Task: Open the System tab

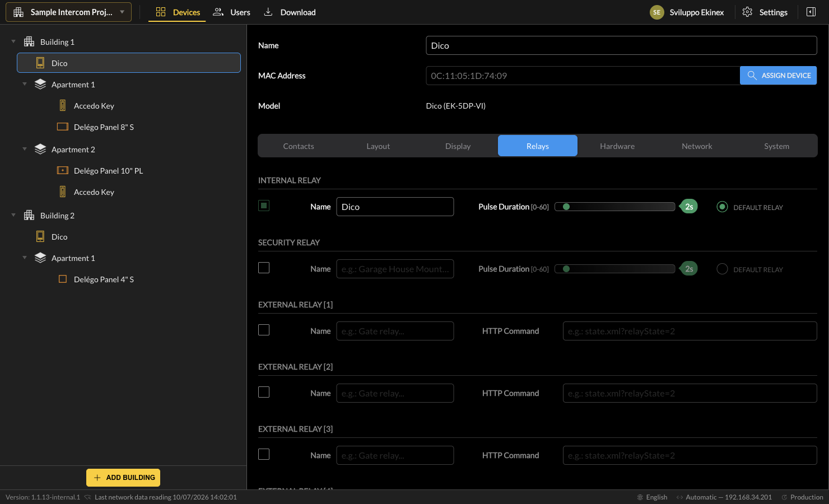Action: click(777, 146)
